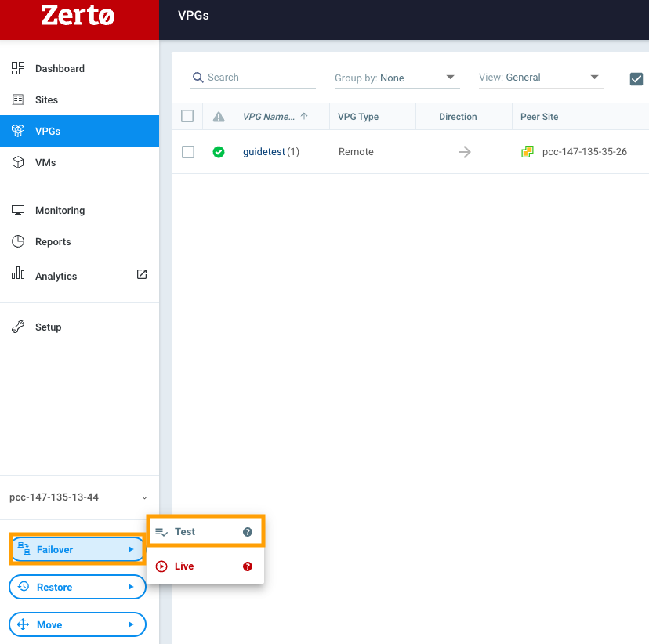The height and width of the screenshot is (644, 649).
Task: Click the peer site vSphere icon
Action: point(528,152)
